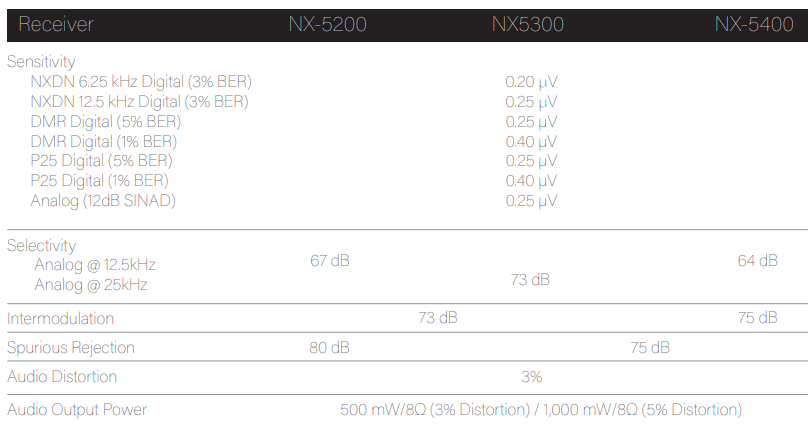Click the Receiver header label
This screenshot has width=808, height=426.
(56, 24)
